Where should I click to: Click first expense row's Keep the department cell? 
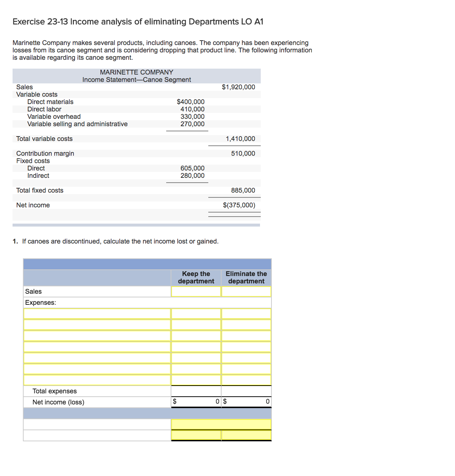tap(196, 314)
